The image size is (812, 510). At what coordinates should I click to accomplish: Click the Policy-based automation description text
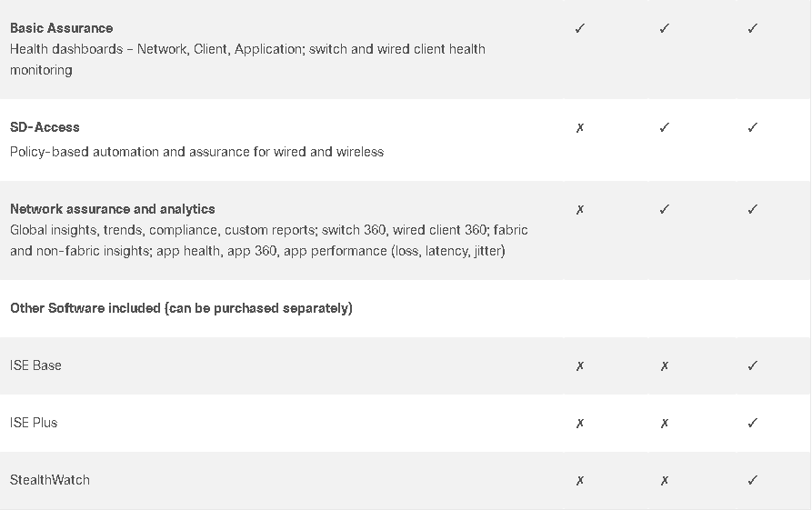click(196, 152)
